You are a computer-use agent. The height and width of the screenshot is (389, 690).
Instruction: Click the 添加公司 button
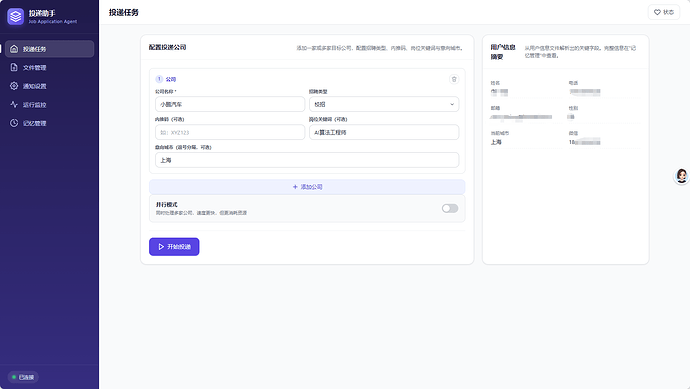click(x=307, y=187)
